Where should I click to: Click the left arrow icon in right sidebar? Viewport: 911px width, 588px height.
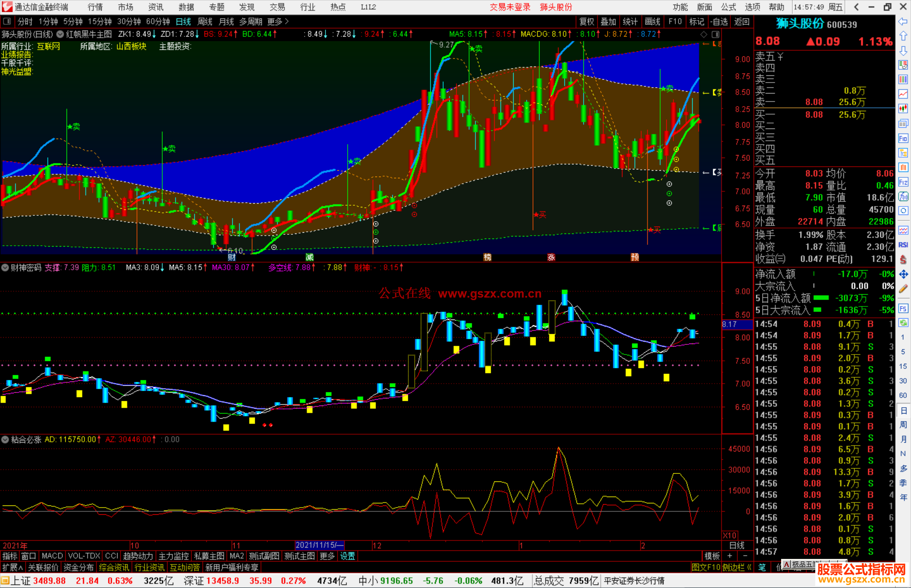(903, 21)
